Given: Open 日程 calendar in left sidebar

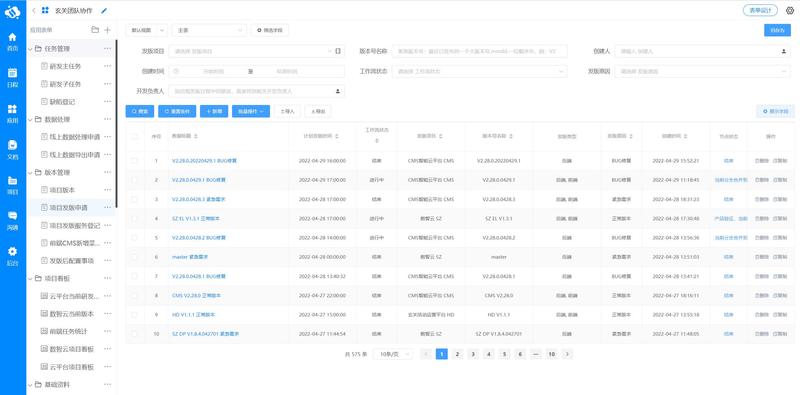Looking at the screenshot, I should click(x=12, y=78).
